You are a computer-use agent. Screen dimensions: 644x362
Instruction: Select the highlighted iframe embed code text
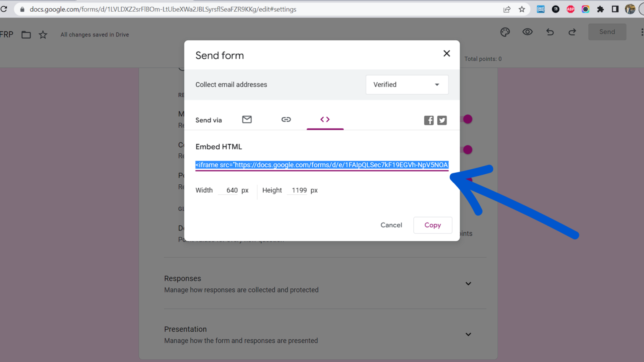tap(322, 165)
